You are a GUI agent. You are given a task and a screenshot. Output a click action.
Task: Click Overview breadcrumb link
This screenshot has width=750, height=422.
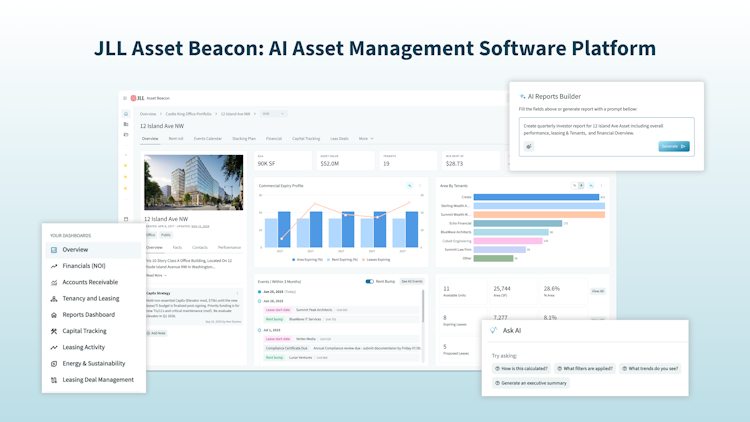coord(148,114)
